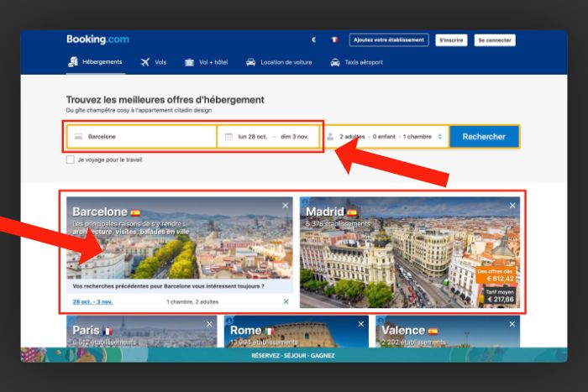
Task: Check the 'Je voyage pour le travail' box
Action: [x=71, y=159]
